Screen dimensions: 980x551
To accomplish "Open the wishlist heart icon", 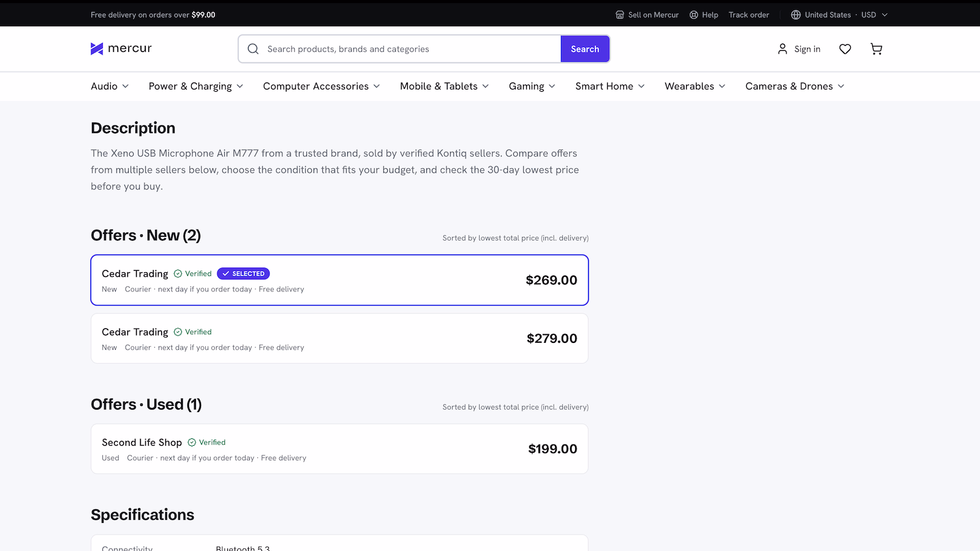I will [x=845, y=49].
